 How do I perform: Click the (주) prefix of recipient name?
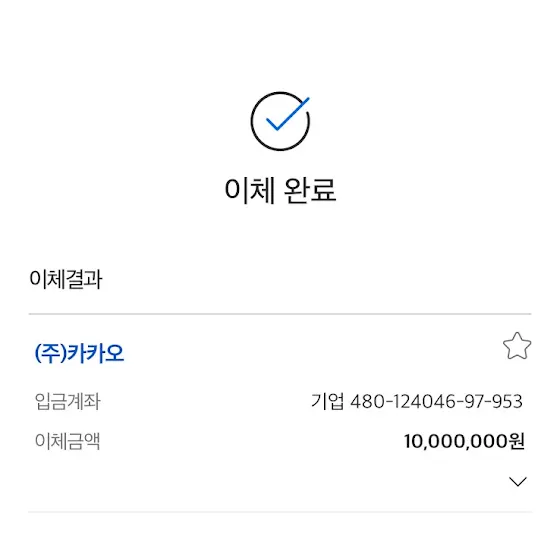[x=50, y=354]
